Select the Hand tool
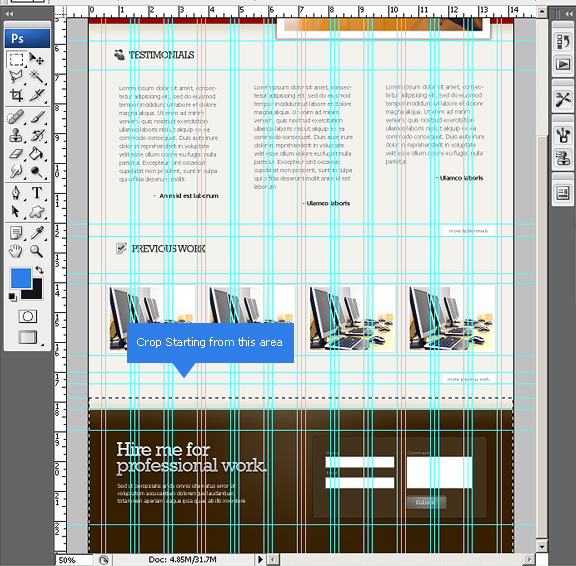 coord(16,251)
